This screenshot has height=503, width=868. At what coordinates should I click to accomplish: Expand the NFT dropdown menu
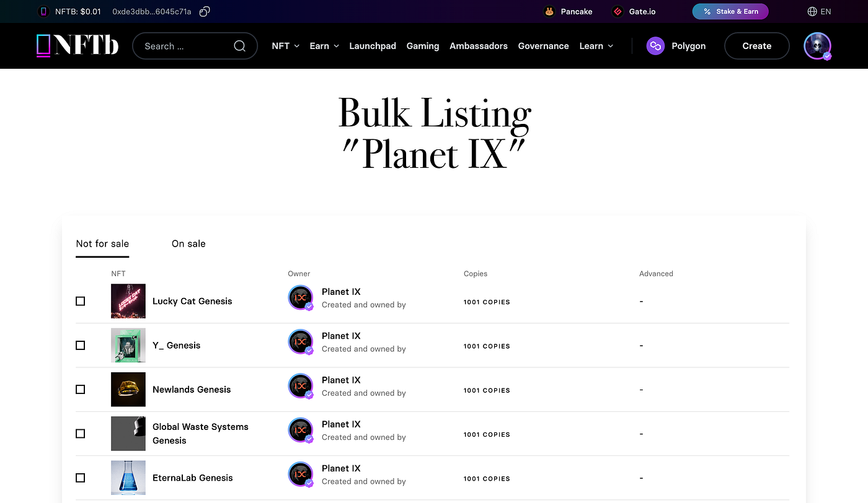(285, 46)
